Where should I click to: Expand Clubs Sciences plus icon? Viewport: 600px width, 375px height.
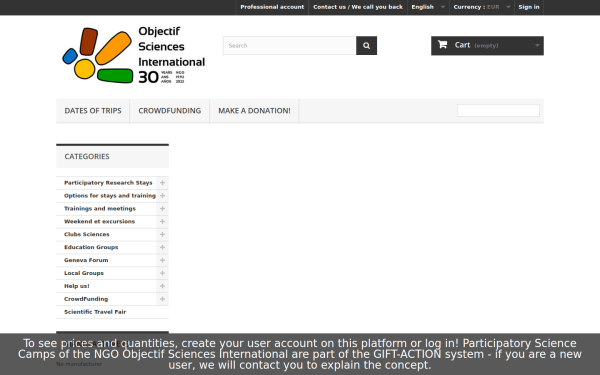[162, 235]
